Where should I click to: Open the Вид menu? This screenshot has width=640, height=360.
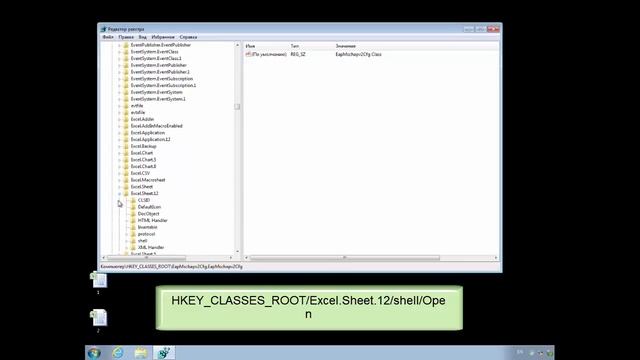142,37
